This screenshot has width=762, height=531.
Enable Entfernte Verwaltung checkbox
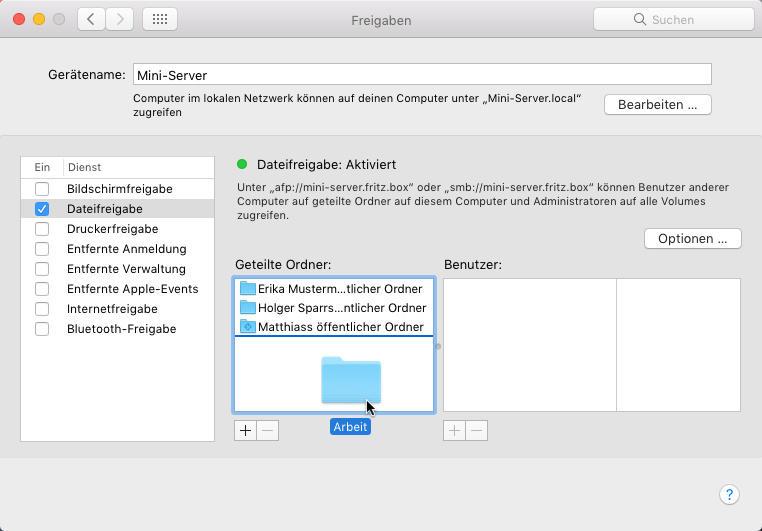pos(42,269)
